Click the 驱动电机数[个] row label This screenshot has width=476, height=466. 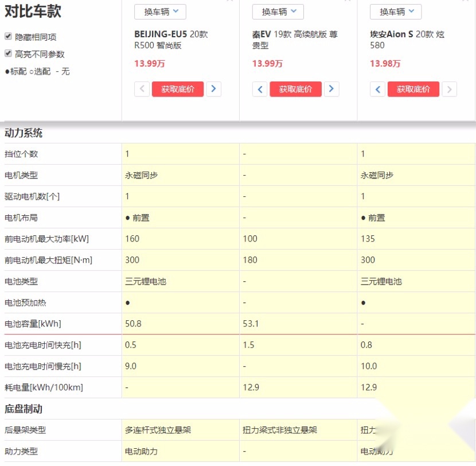coord(32,196)
